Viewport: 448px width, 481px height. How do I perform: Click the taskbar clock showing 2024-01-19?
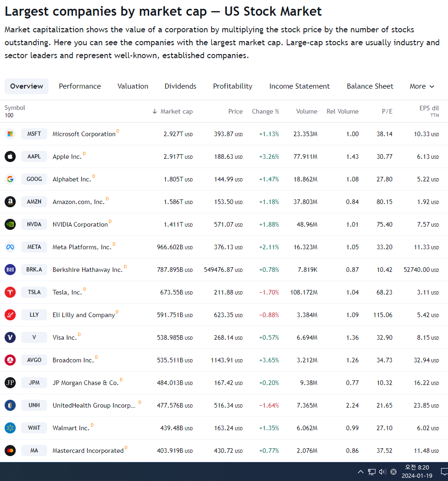click(417, 471)
